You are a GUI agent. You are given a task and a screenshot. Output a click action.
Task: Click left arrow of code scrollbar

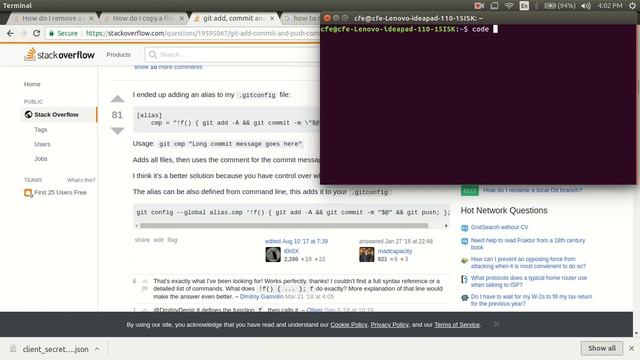tap(137, 225)
